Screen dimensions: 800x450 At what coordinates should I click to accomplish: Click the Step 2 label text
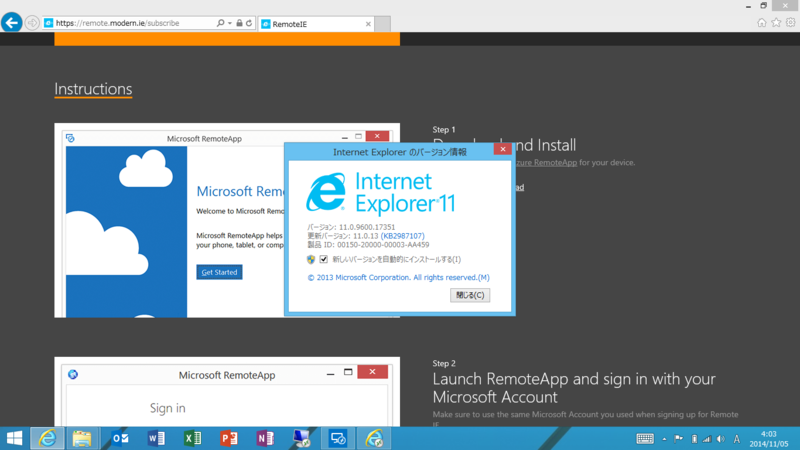point(444,363)
